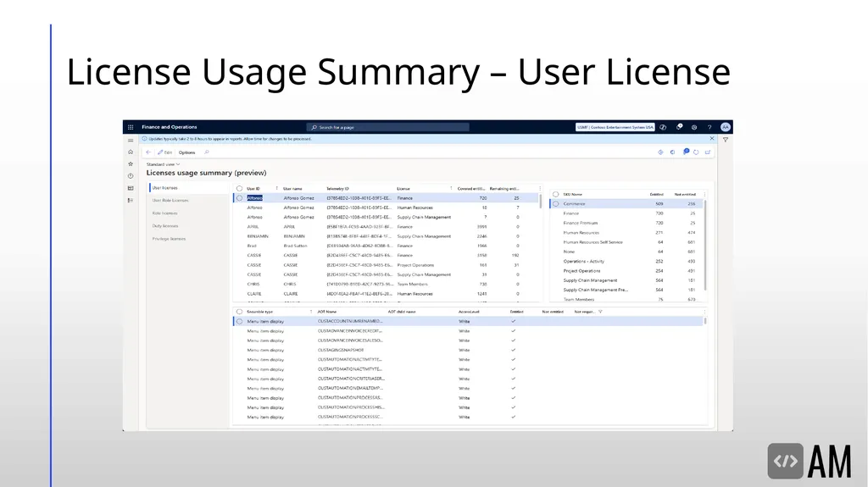Expand the Standard view dropdown
The width and height of the screenshot is (868, 487).
tap(163, 164)
